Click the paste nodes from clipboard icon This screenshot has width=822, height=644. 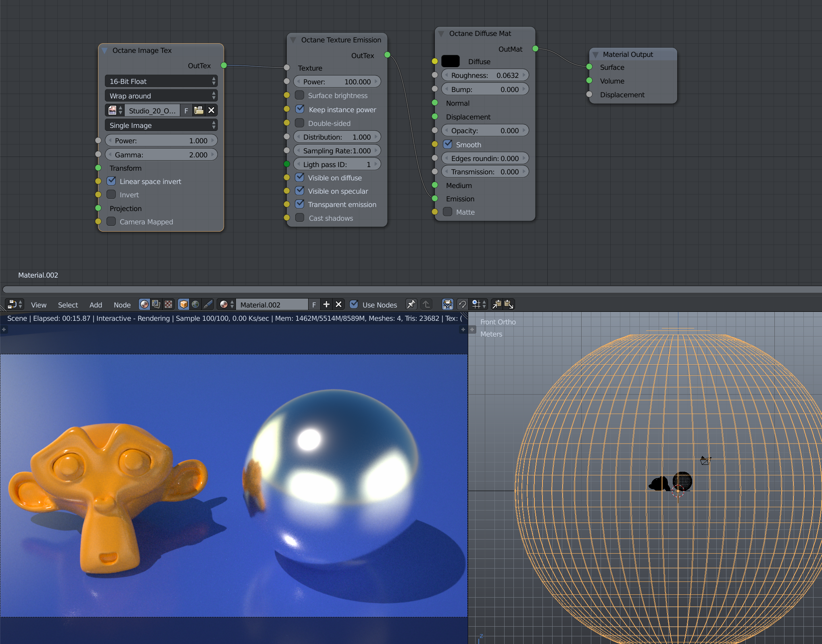[x=509, y=304]
